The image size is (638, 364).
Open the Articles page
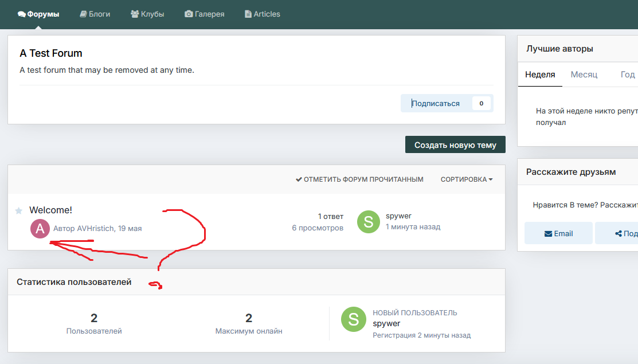click(263, 14)
